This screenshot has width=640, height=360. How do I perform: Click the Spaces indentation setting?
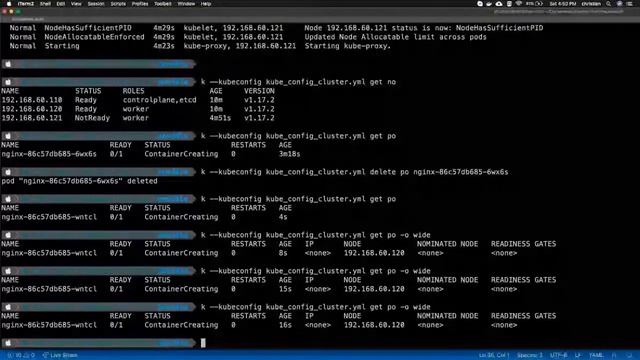coord(530,355)
